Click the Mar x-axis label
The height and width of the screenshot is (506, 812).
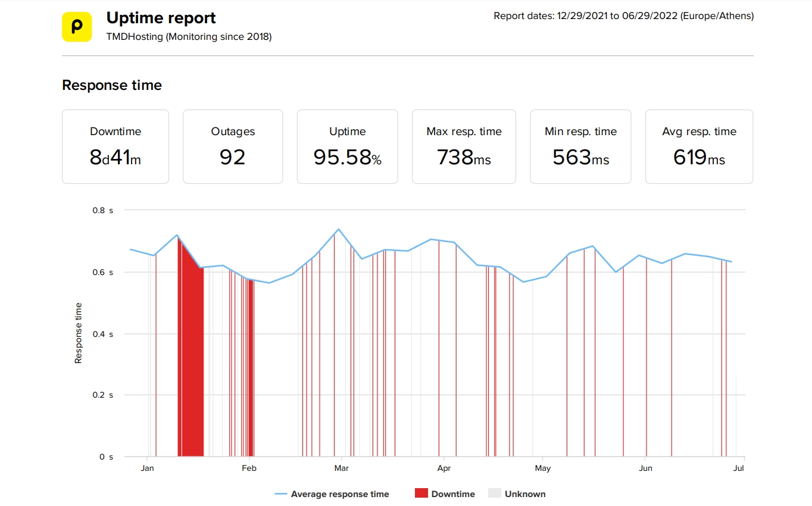[x=341, y=468]
